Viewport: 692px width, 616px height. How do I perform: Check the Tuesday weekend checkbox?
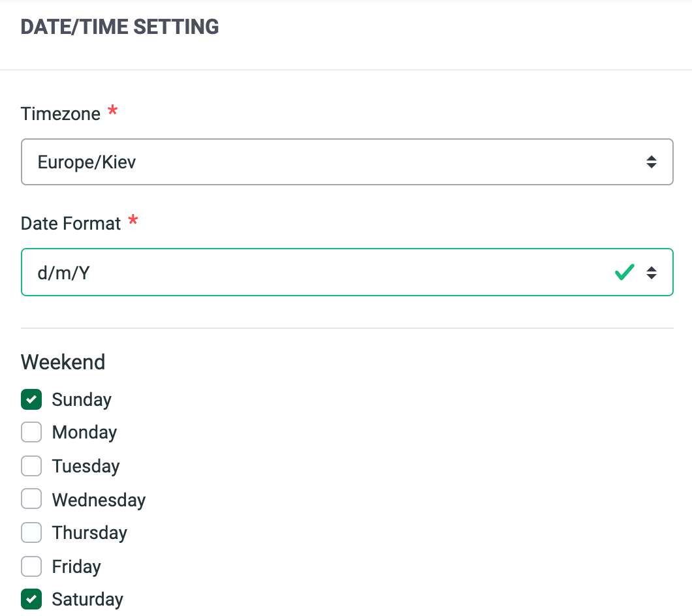[31, 466]
